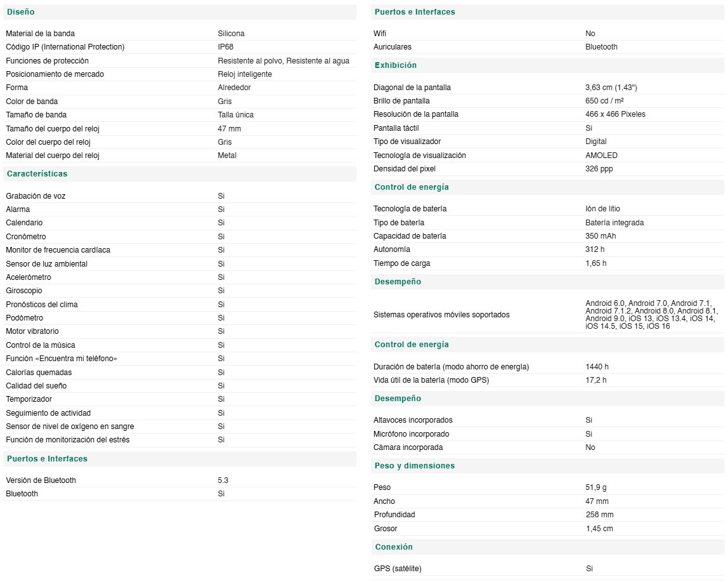Click the Sistemas operativos móviles soportados label
This screenshot has height=582, width=728.
[441, 315]
